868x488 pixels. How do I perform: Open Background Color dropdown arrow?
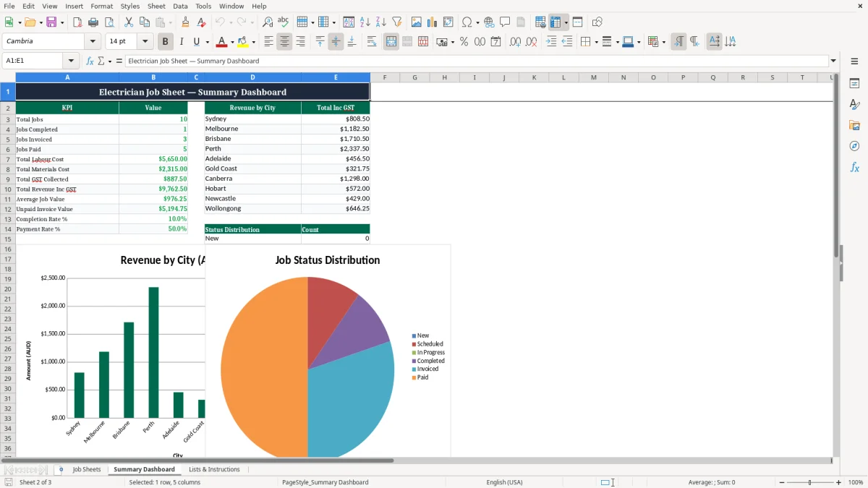tap(253, 42)
